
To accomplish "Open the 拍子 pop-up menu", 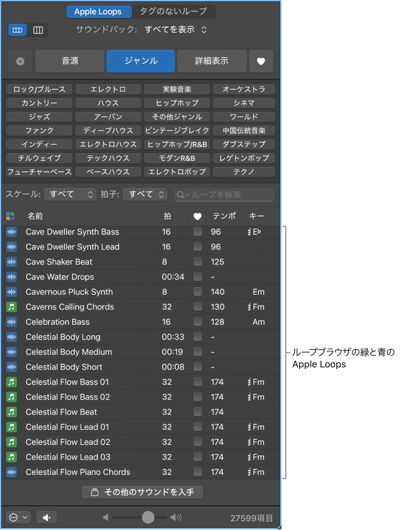I will (x=145, y=194).
